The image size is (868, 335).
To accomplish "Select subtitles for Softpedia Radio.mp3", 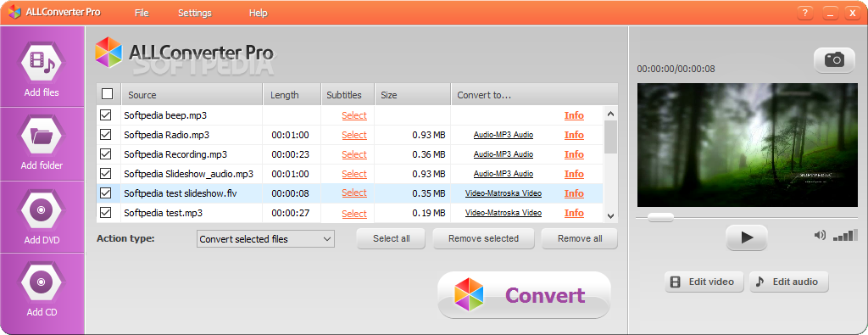I will pyautogui.click(x=354, y=135).
